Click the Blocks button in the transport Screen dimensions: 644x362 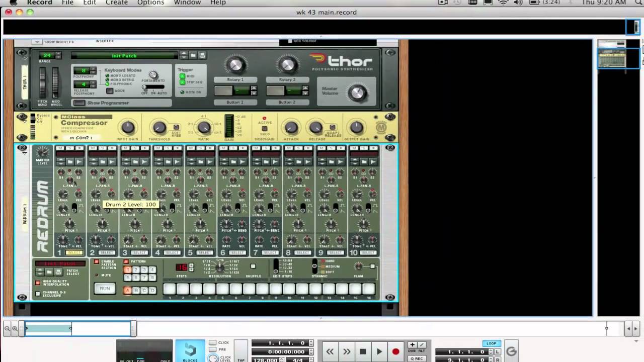(x=190, y=351)
